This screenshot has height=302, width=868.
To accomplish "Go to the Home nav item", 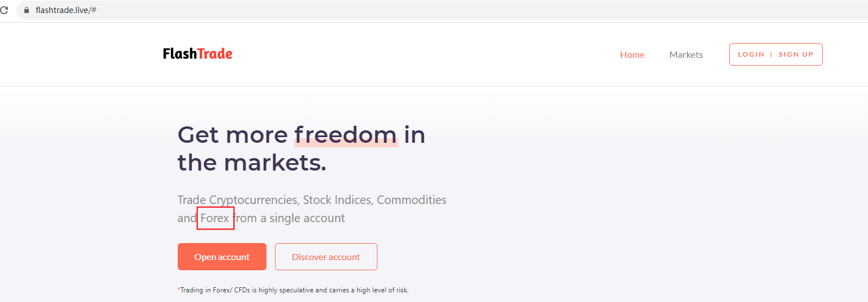I will pyautogui.click(x=632, y=54).
